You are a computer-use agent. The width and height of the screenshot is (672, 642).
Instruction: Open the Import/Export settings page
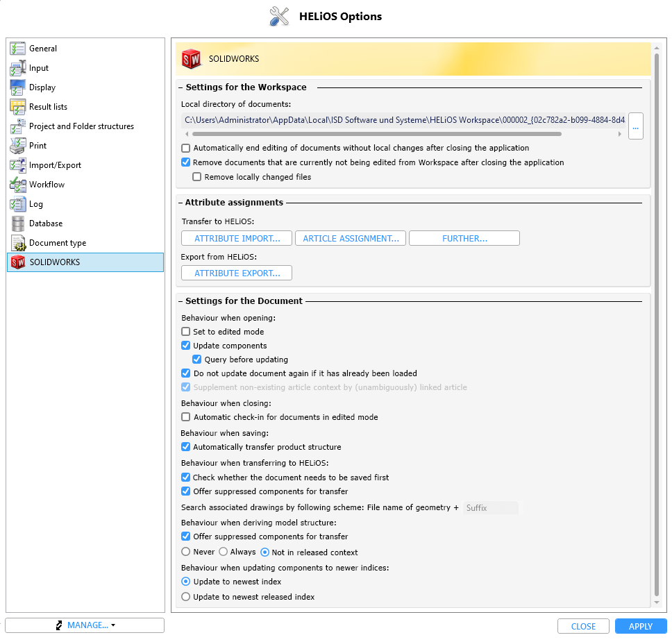pyautogui.click(x=85, y=165)
